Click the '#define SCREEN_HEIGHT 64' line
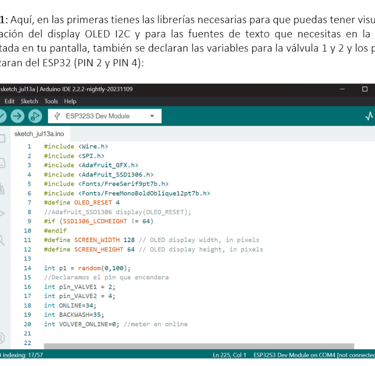This screenshot has width=375, height=366. point(89,249)
